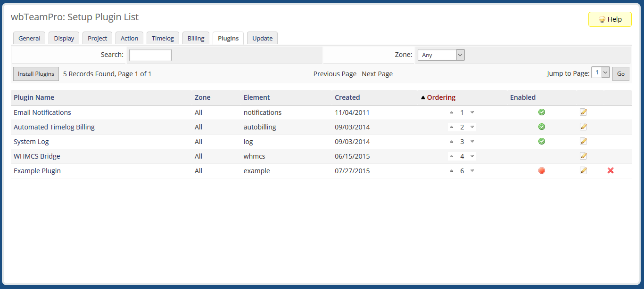644x289 pixels.
Task: Click the System Log plugin name
Action: coord(31,142)
